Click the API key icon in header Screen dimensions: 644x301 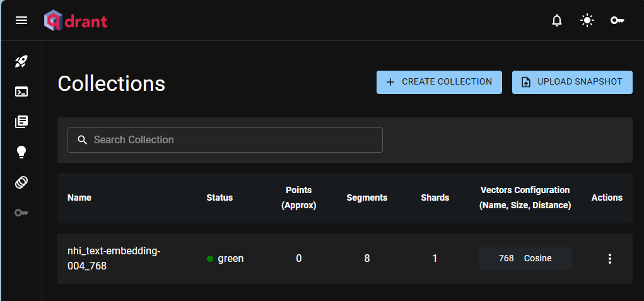click(x=617, y=21)
